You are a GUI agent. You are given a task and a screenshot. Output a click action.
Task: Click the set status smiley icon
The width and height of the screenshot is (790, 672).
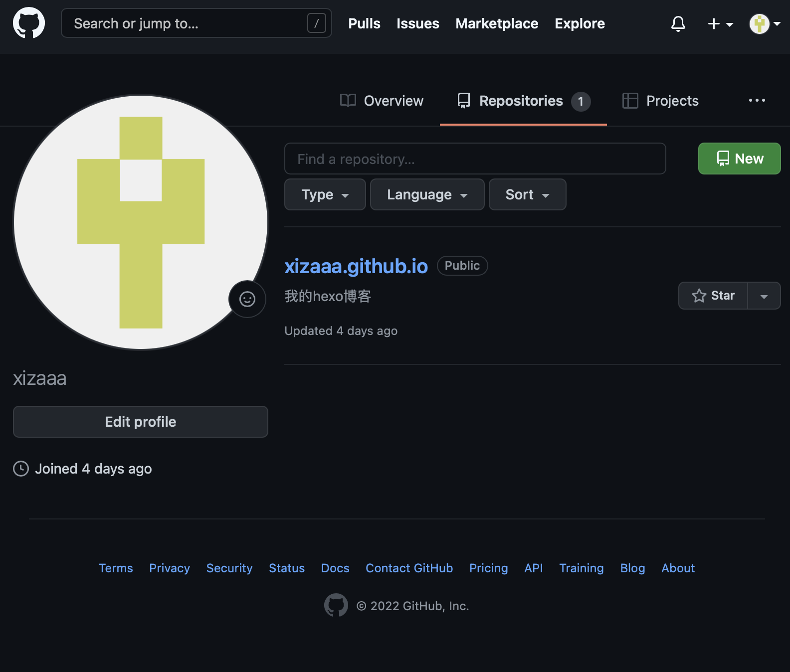click(x=247, y=299)
